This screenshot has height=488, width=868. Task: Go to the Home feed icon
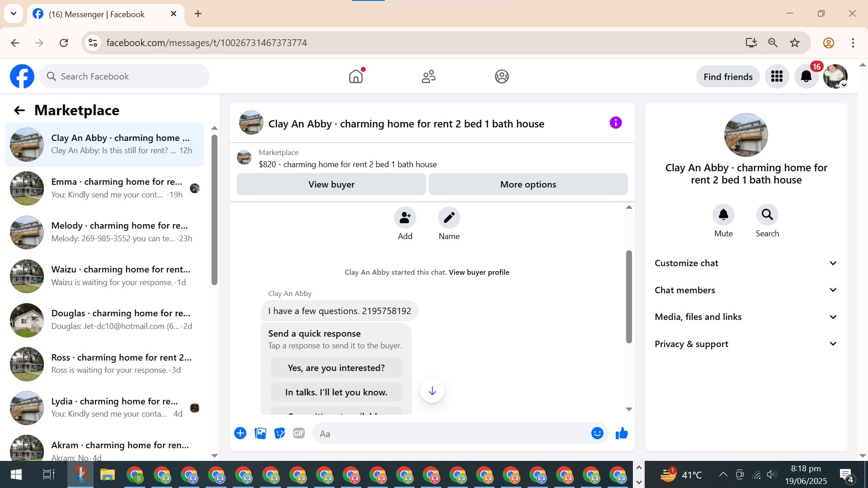point(356,76)
